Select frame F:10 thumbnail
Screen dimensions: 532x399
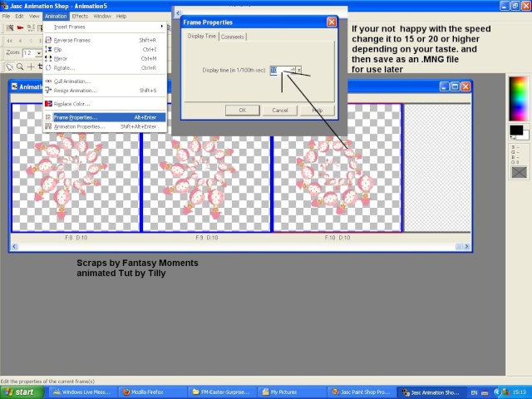click(337, 168)
